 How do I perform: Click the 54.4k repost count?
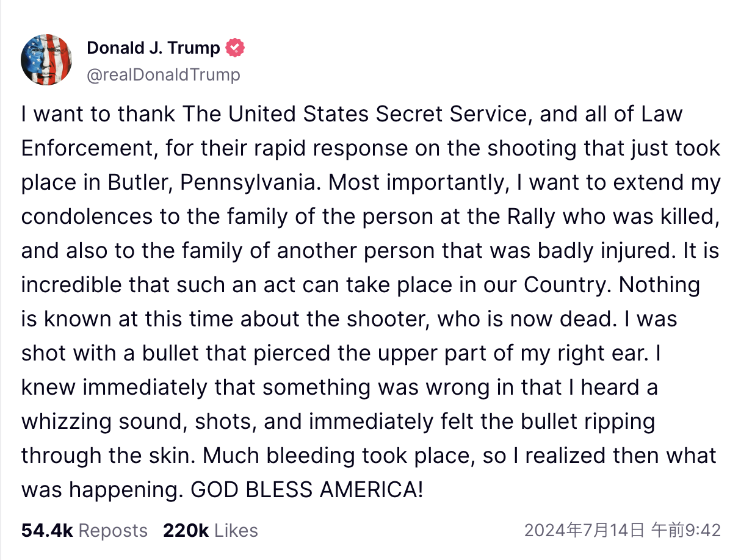coord(47,531)
